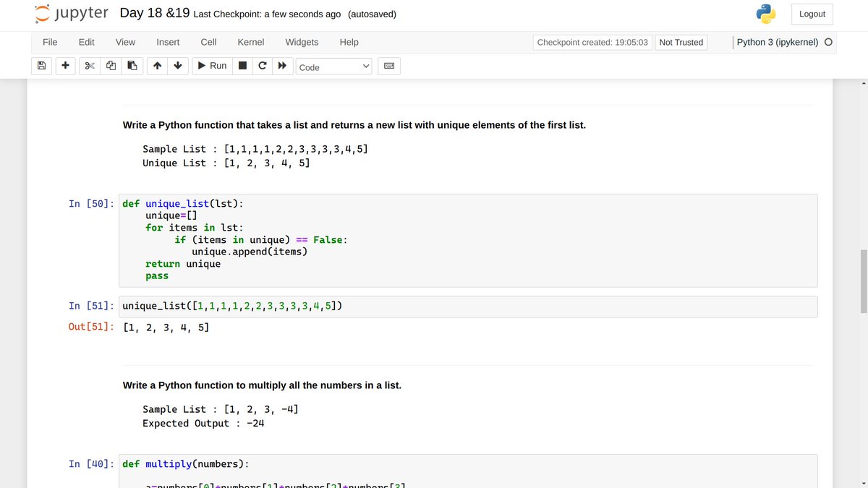Click the save and checkpoint icon

[42, 66]
